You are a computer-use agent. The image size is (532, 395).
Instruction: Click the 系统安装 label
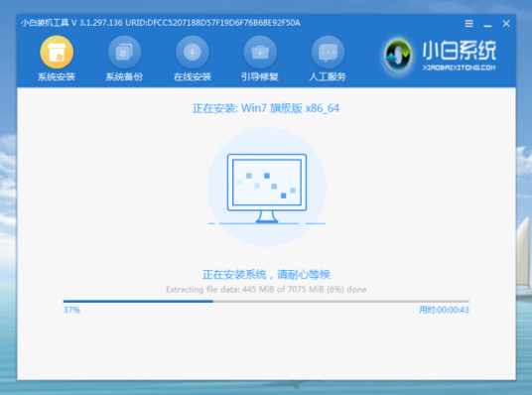[57, 77]
